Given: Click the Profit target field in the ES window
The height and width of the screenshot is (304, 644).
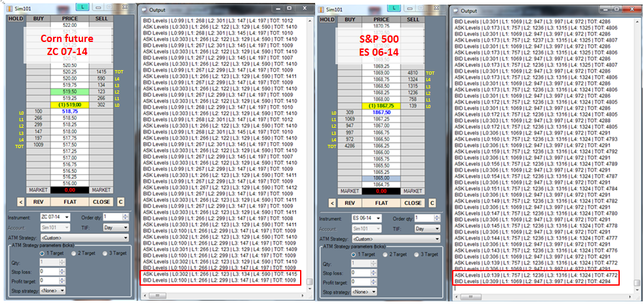Looking at the screenshot, I should (x=364, y=282).
